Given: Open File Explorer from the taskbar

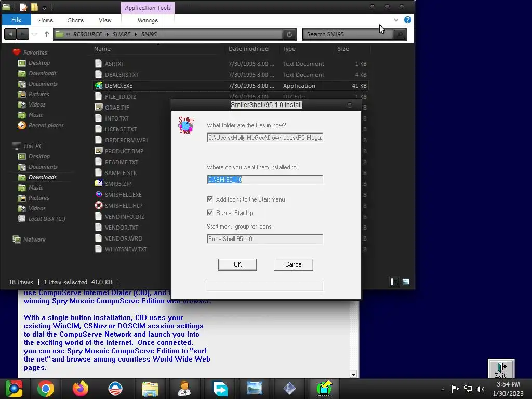Looking at the screenshot, I should [150, 389].
